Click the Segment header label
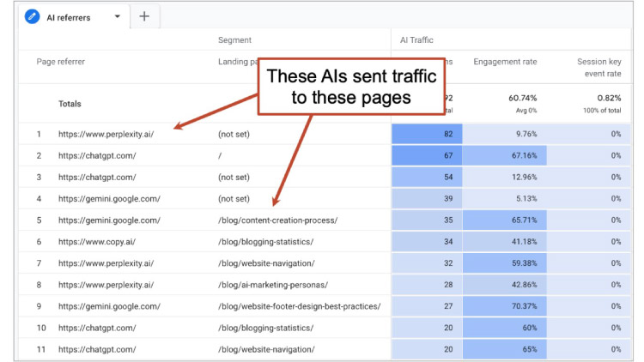644x362 pixels. [x=234, y=39]
